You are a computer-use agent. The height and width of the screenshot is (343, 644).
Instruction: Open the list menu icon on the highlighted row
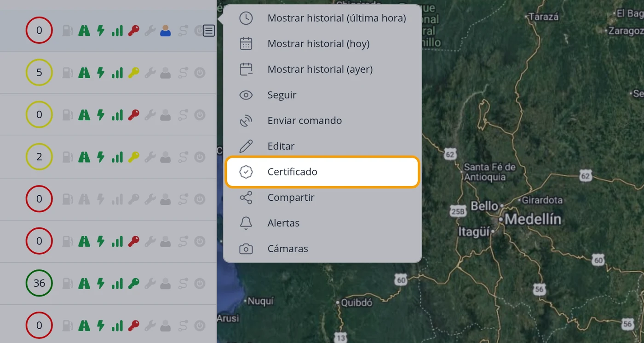point(209,31)
